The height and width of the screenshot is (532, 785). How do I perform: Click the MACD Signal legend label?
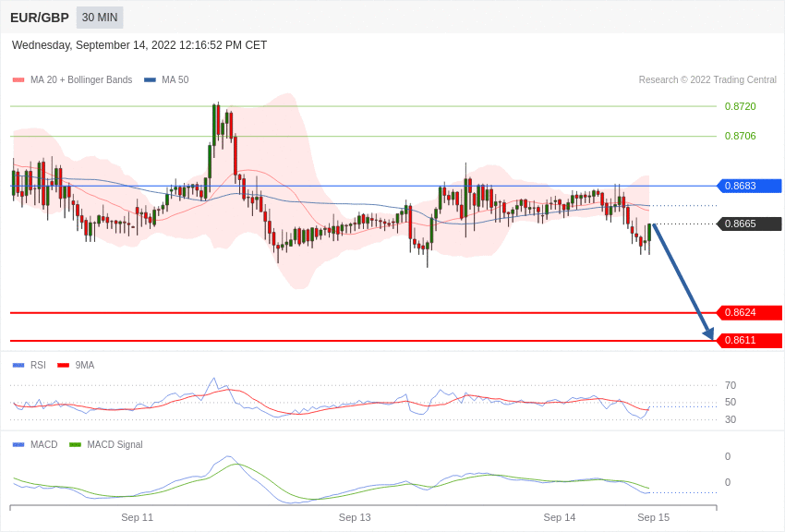point(115,444)
